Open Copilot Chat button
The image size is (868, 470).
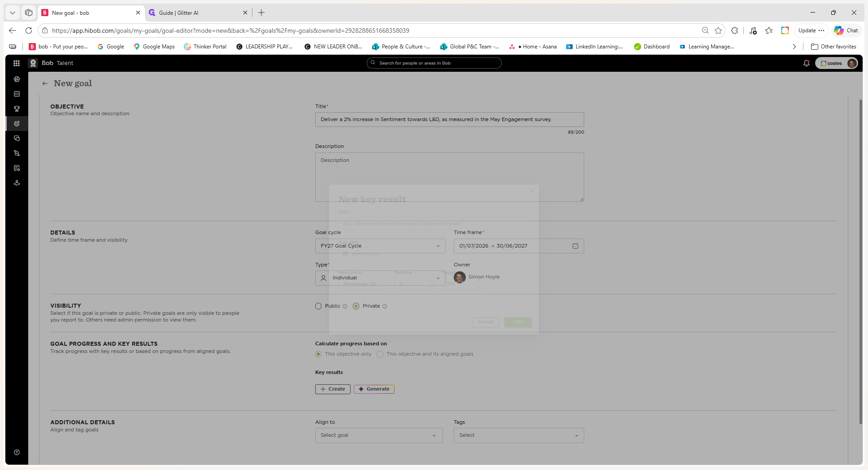pyautogui.click(x=846, y=30)
